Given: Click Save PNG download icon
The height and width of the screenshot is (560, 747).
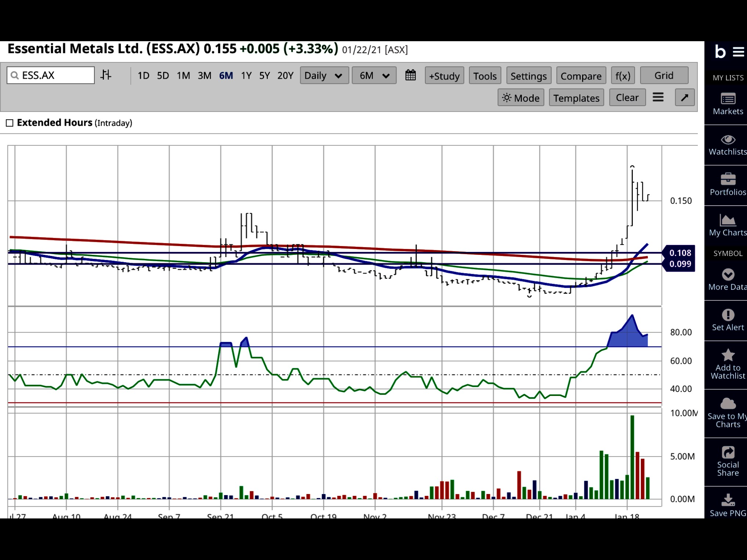Looking at the screenshot, I should coord(728,500).
